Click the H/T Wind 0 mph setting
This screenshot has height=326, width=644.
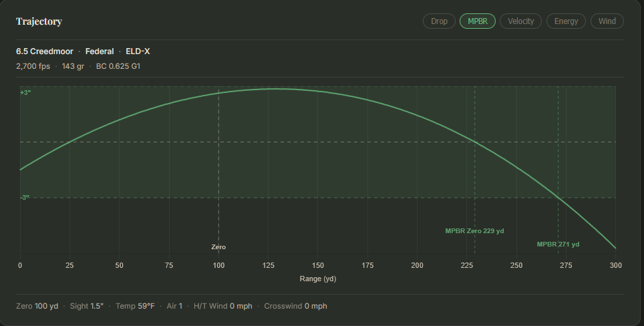coord(223,306)
